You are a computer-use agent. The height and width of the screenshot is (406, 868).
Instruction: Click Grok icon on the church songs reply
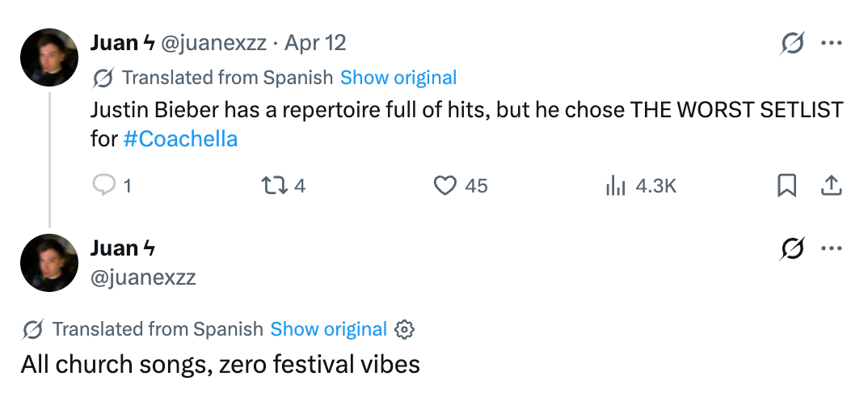pos(792,249)
